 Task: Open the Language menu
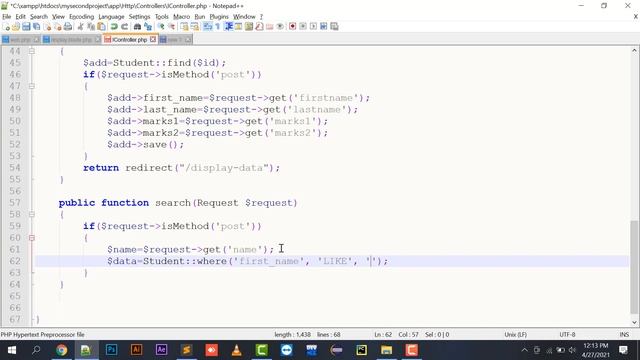coord(111,17)
